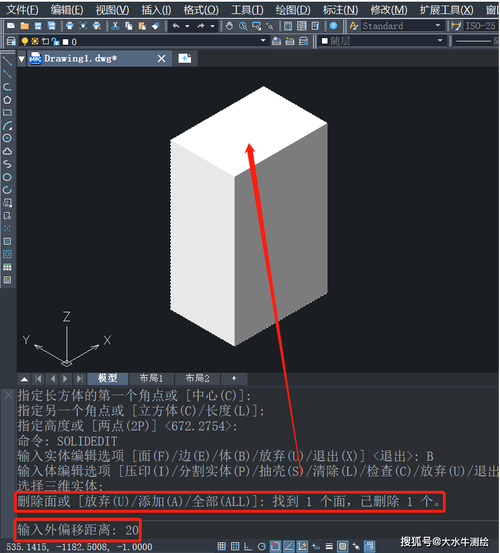Select the Circle tool
Viewport: 500px width, 553px height.
point(7,138)
